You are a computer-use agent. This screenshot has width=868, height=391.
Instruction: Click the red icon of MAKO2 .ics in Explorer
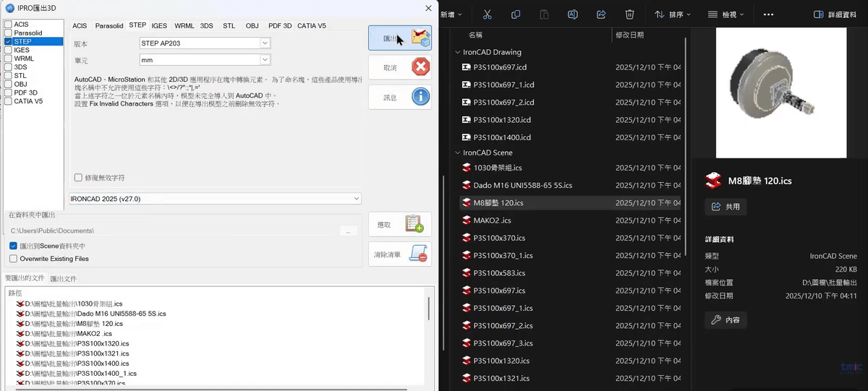coord(467,220)
